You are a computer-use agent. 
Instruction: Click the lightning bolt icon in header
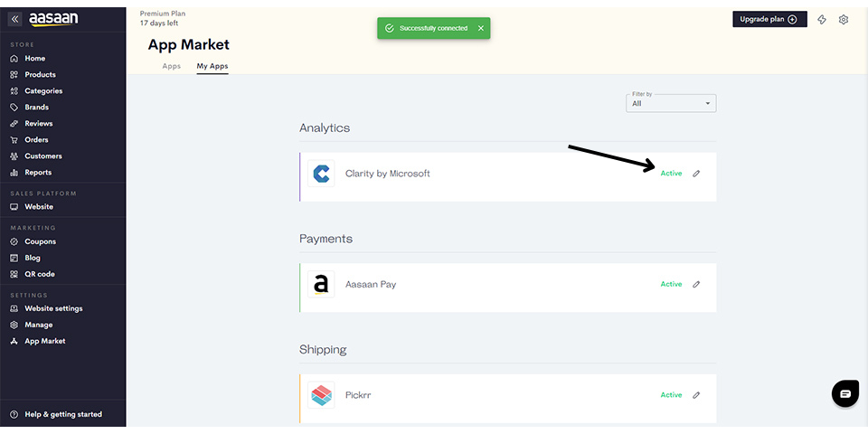822,19
